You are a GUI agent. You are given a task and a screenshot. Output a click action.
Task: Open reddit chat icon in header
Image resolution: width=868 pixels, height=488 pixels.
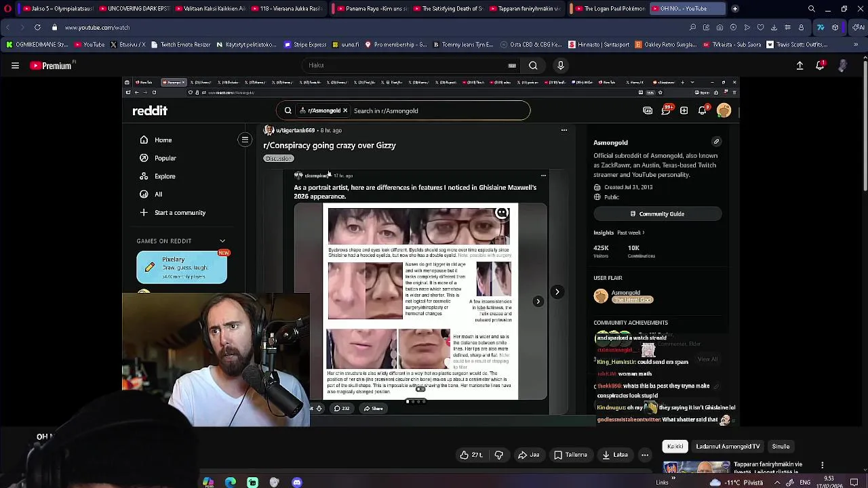tap(666, 110)
